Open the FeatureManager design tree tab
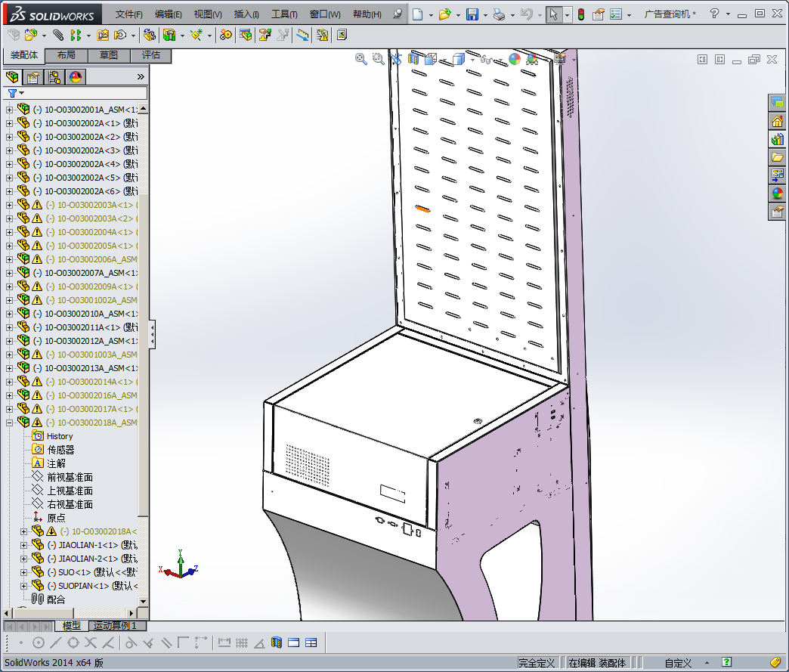Viewport: 789px width, 672px height. click(x=13, y=77)
